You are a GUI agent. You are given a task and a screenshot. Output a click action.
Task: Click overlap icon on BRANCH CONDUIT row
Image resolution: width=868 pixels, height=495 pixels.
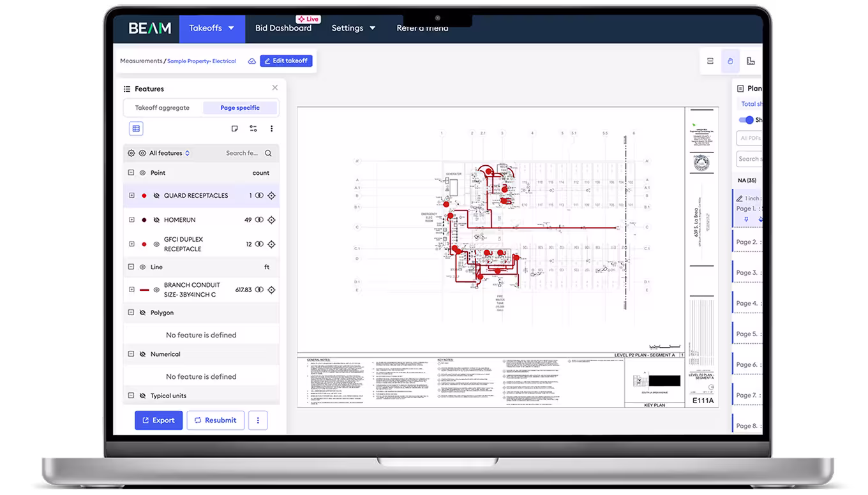pos(259,290)
